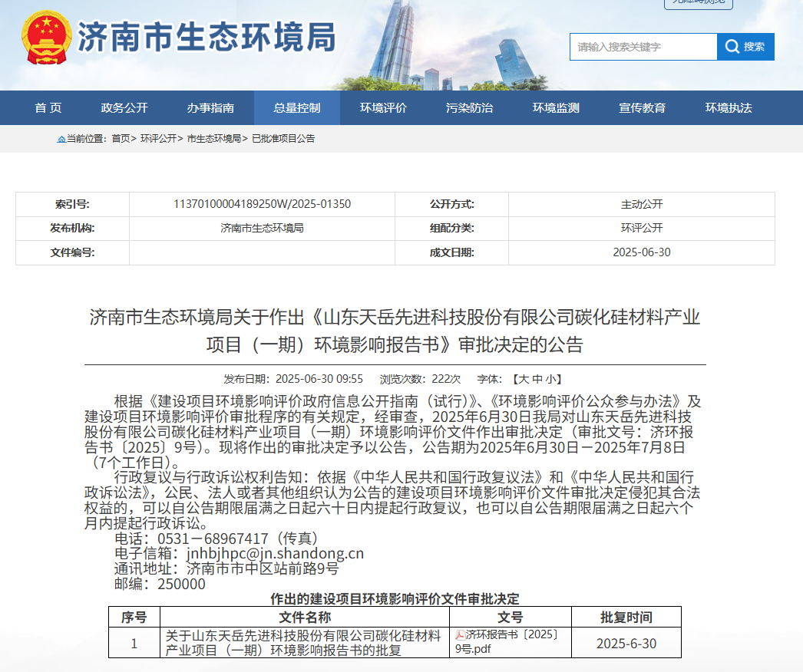Open the 宣传教育 navigation item

click(x=643, y=108)
